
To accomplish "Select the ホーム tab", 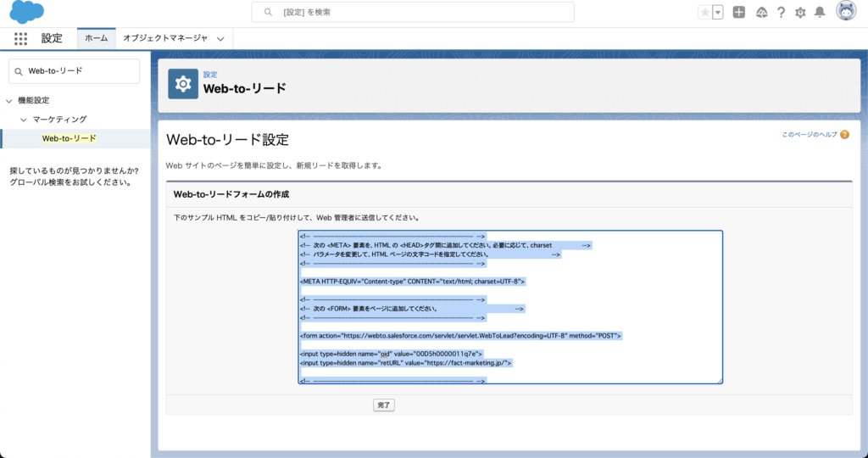I will pos(97,38).
